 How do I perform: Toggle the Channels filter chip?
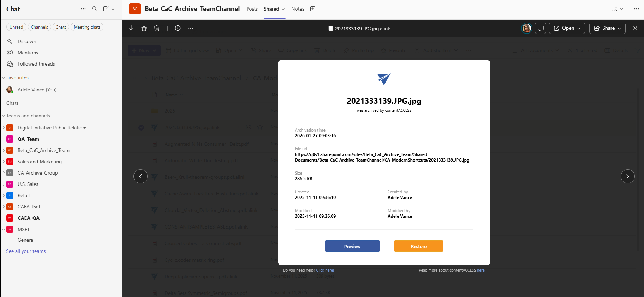[x=39, y=27]
